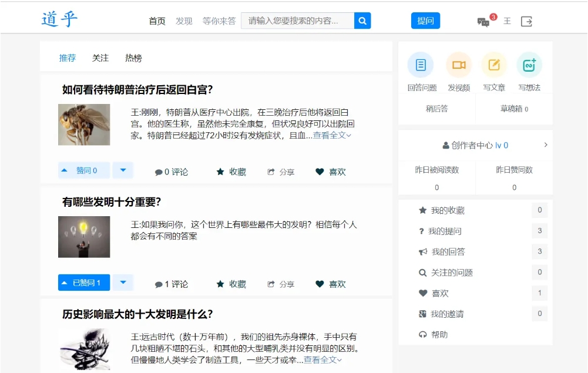Click 喜欢 heart under 有哪些发明十分重要
Screen dimensions: 588x373
pos(331,284)
